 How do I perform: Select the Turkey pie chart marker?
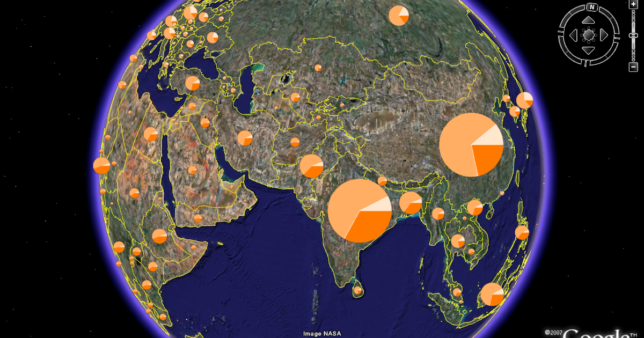point(193,83)
